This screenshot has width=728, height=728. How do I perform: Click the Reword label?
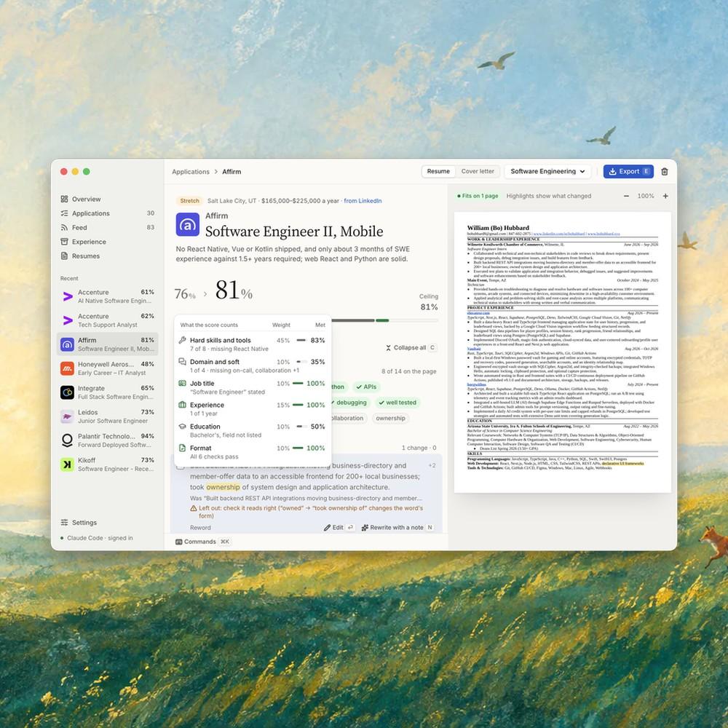(200, 528)
